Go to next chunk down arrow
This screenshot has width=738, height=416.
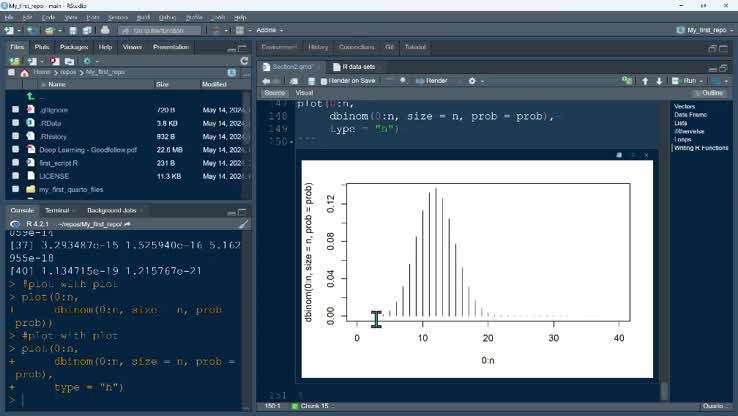tap(659, 81)
